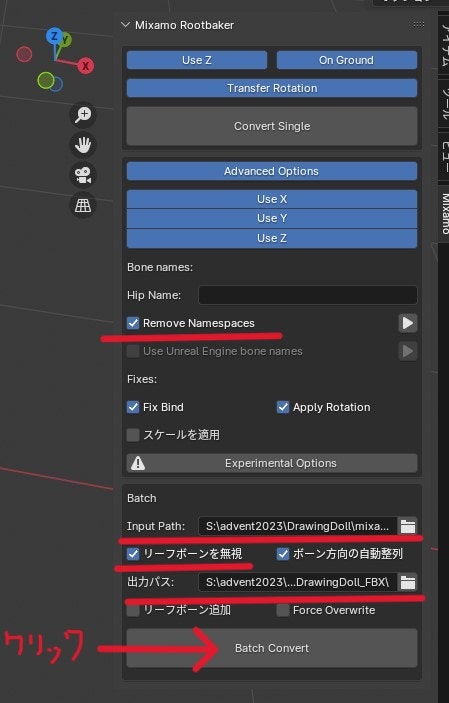Click the 出力パス text field
The height and width of the screenshot is (703, 449).
(x=298, y=582)
